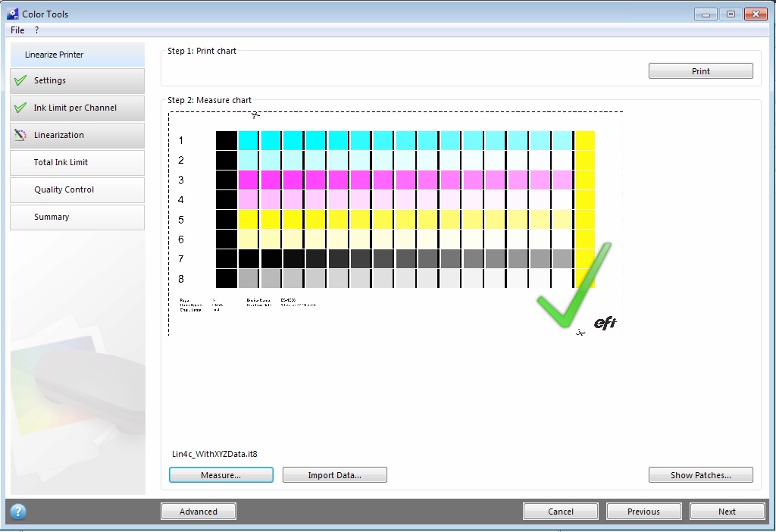The height and width of the screenshot is (532, 776).
Task: Click the first cyan patch in row 1
Action: tap(249, 140)
